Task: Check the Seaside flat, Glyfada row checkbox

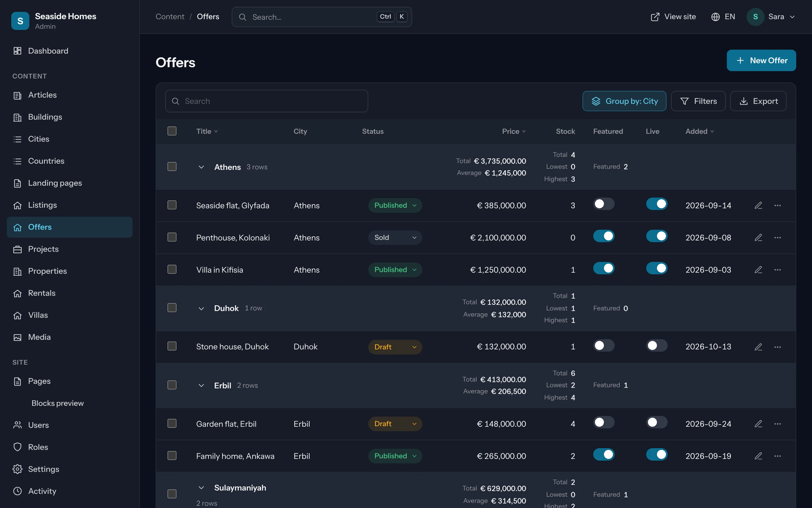Action: tap(172, 205)
